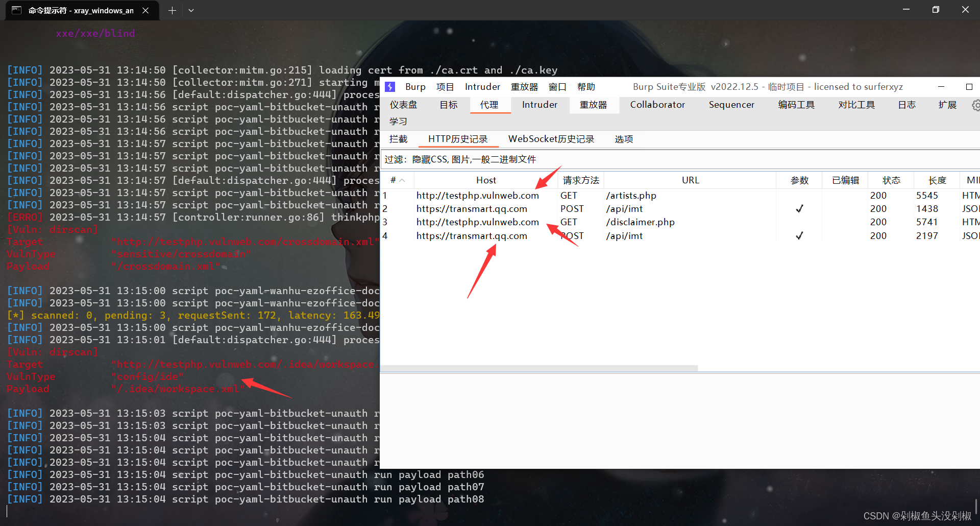
Task: Open the Sequencer tab
Action: pyautogui.click(x=731, y=105)
